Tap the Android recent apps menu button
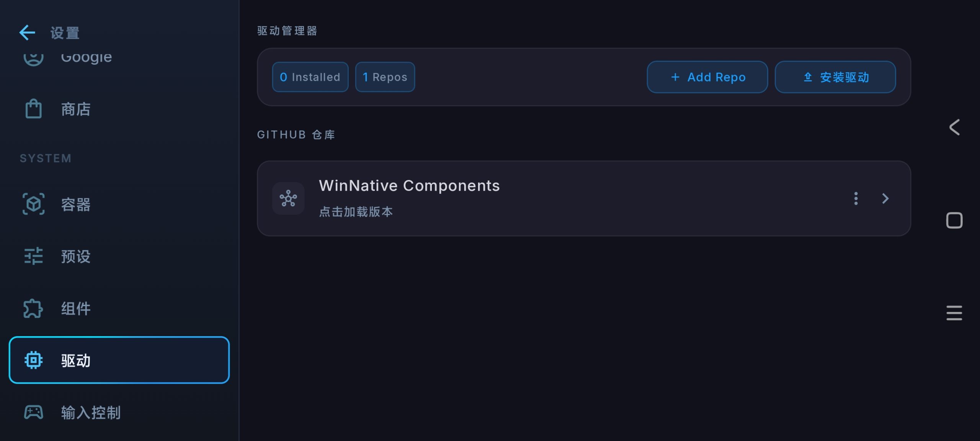The width and height of the screenshot is (980, 441). (954, 313)
